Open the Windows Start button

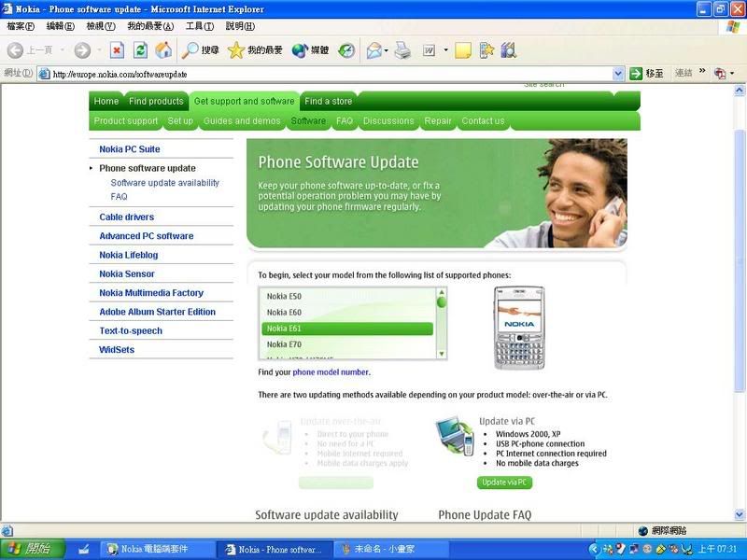click(x=33, y=549)
